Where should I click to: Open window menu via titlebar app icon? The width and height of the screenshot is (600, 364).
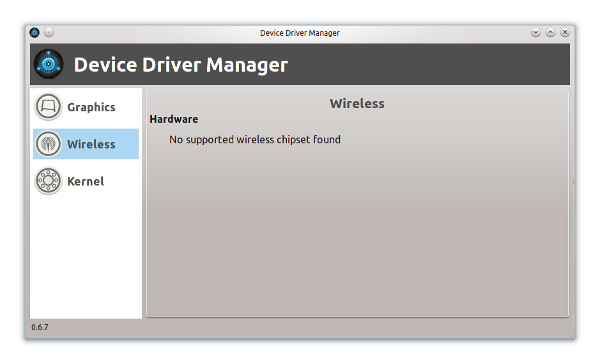click(34, 33)
